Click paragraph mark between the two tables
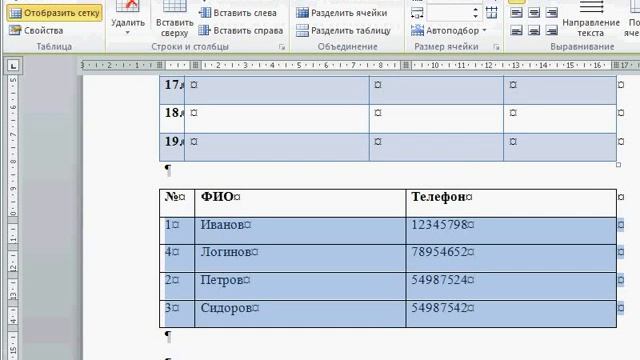This screenshot has width=640, height=360. [x=168, y=170]
